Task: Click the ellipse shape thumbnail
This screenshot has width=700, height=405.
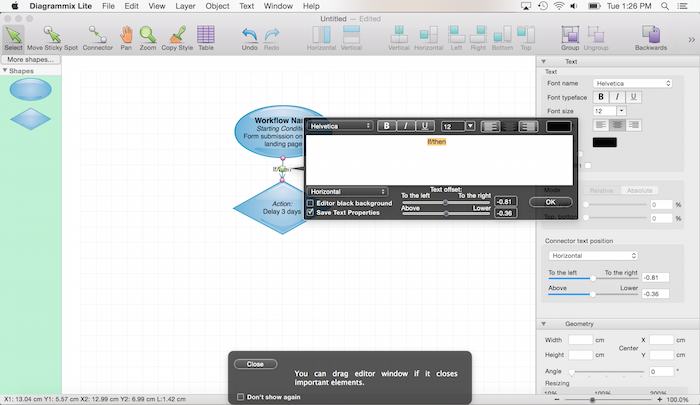Action: click(30, 89)
